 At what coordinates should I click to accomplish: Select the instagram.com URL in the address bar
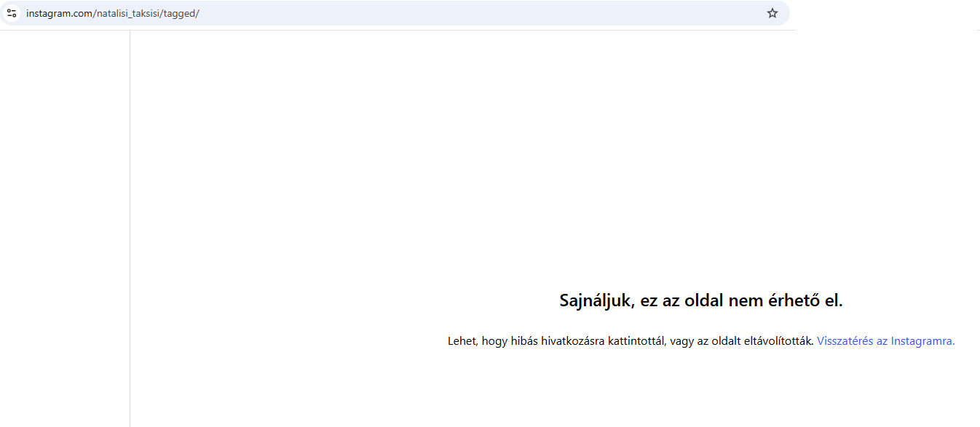click(113, 13)
